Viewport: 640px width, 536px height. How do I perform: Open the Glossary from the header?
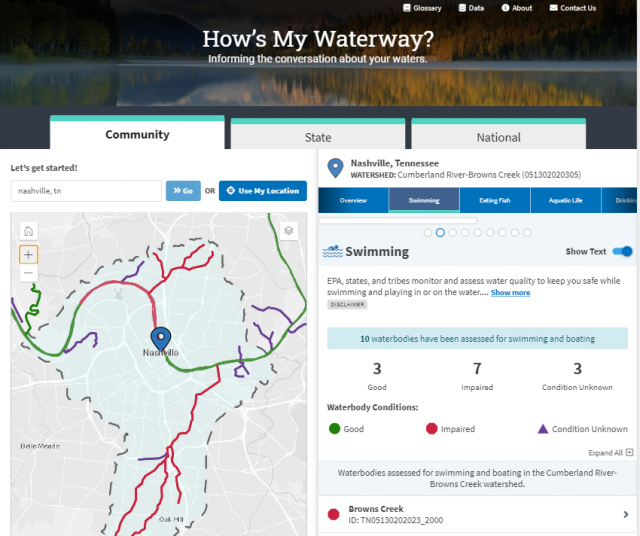tap(421, 8)
